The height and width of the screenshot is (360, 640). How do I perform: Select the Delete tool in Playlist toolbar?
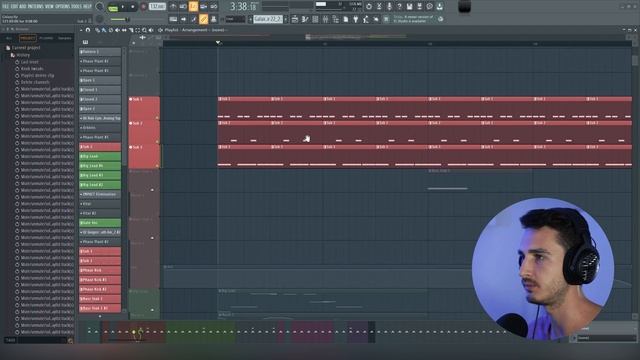coord(111,30)
